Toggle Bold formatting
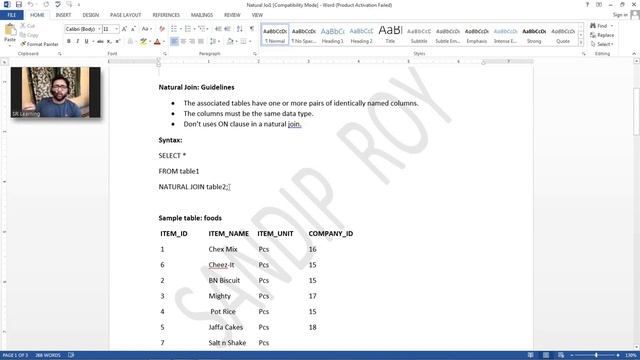Viewport: 640px width, 360px height. 69,41
